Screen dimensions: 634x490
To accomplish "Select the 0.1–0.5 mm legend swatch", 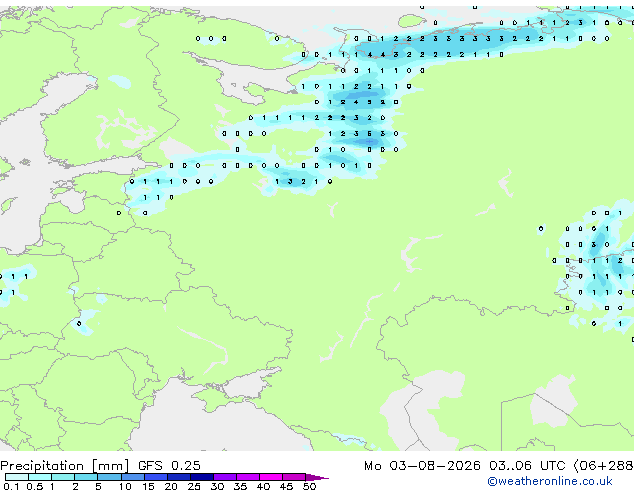I will [x=17, y=477].
